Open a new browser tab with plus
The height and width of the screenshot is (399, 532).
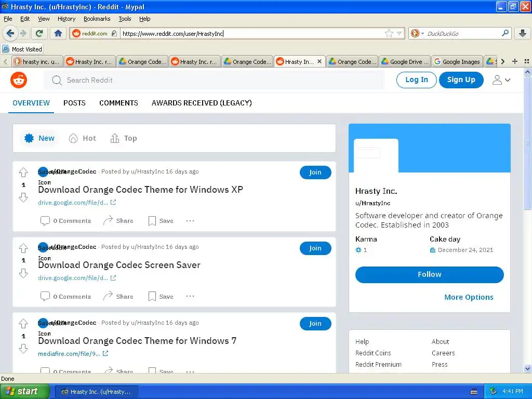tap(515, 61)
